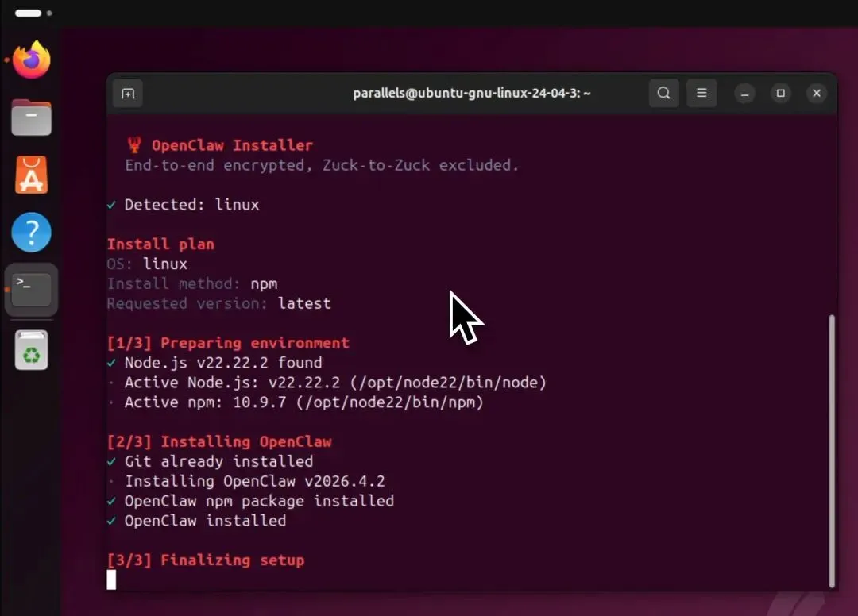858x616 pixels.
Task: Click the "OpenClaw Installer" heading
Action: pos(232,145)
